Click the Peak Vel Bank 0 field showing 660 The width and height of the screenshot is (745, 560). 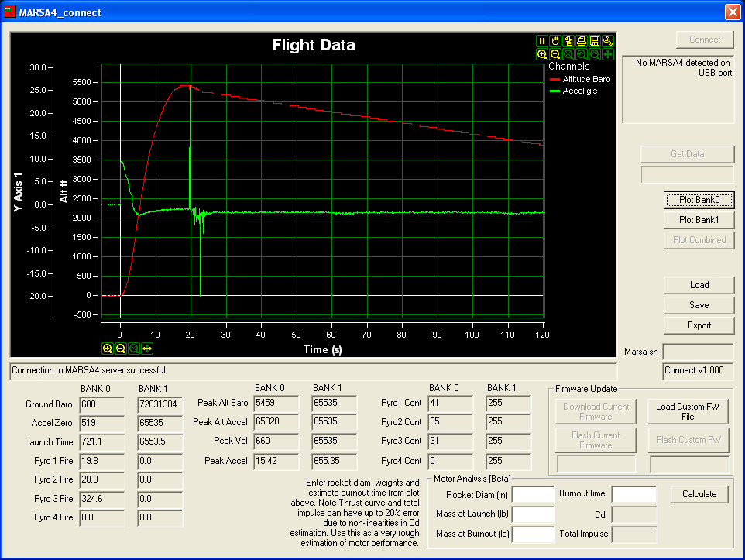point(276,441)
